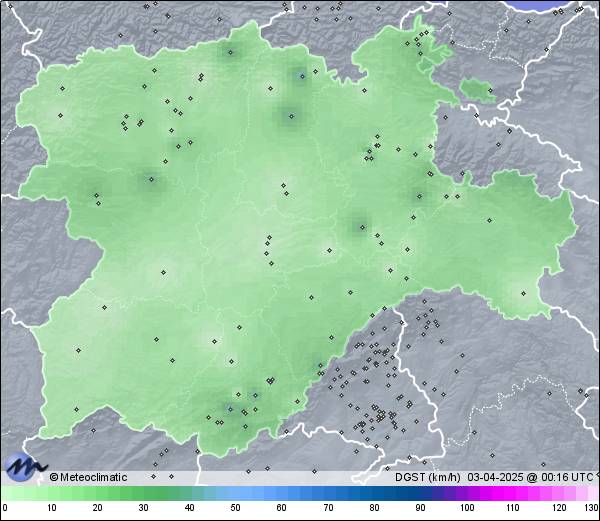600x521 pixels.
Task: Click the scale label 20
Action: [98, 508]
